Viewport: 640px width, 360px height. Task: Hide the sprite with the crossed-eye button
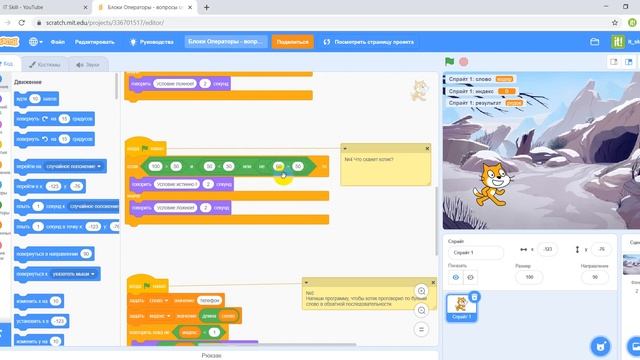coord(470,277)
